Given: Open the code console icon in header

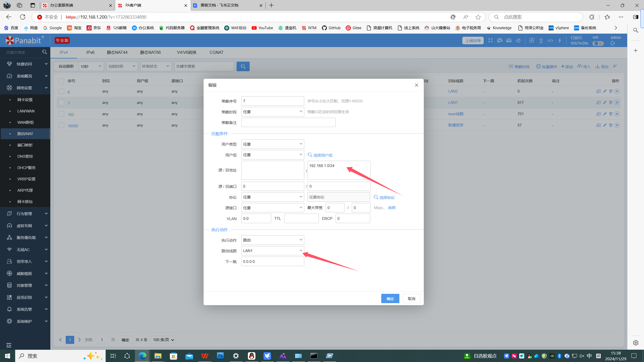Looking at the screenshot, I should 550,40.
